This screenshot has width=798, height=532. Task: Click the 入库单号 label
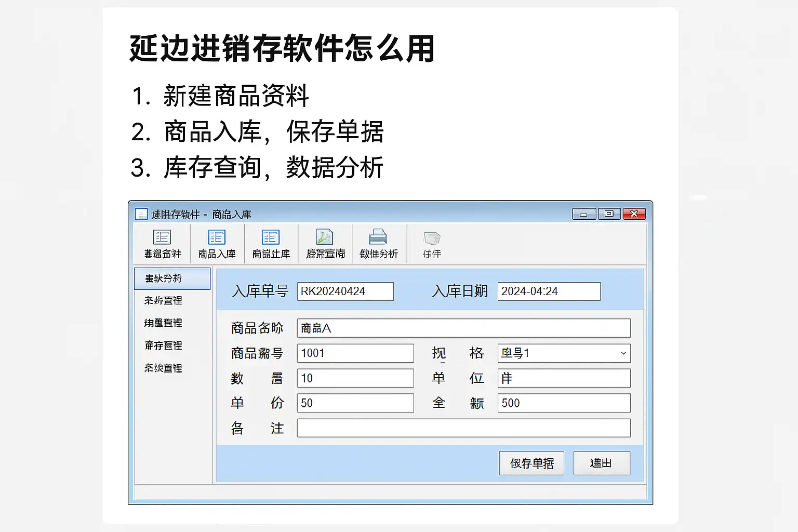point(260,291)
